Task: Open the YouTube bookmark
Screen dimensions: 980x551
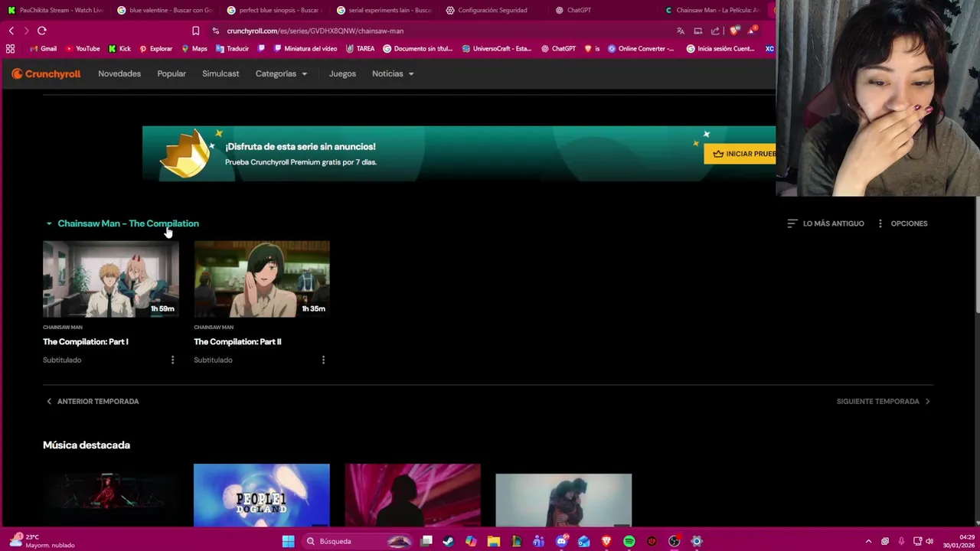Action: [83, 48]
